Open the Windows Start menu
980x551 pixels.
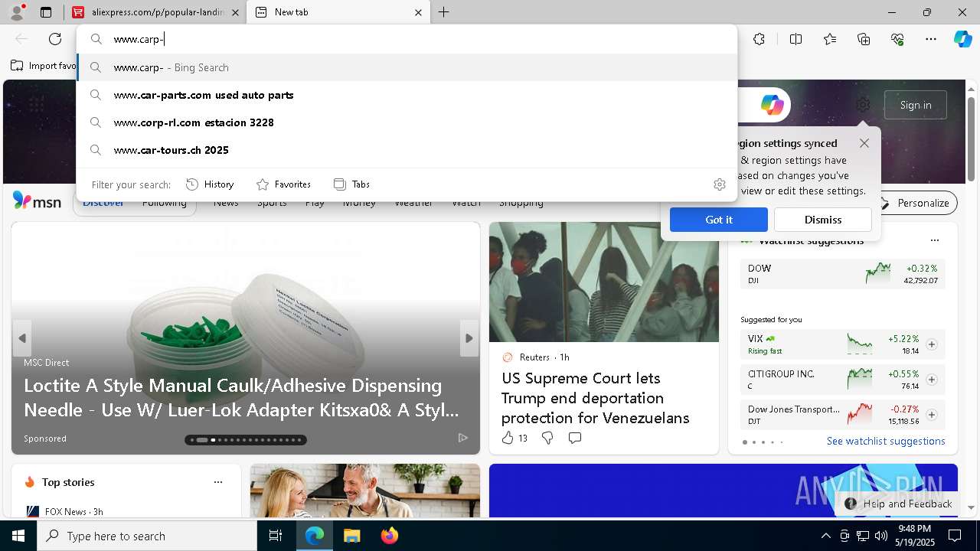[x=18, y=536]
